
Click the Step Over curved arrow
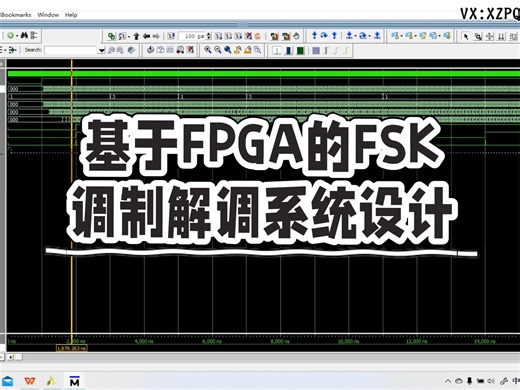(324, 35)
